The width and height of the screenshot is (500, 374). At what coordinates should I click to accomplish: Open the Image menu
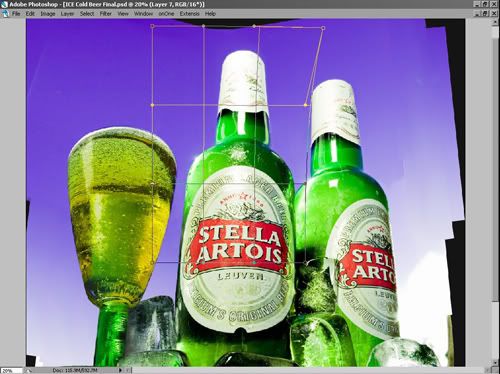pyautogui.click(x=48, y=14)
